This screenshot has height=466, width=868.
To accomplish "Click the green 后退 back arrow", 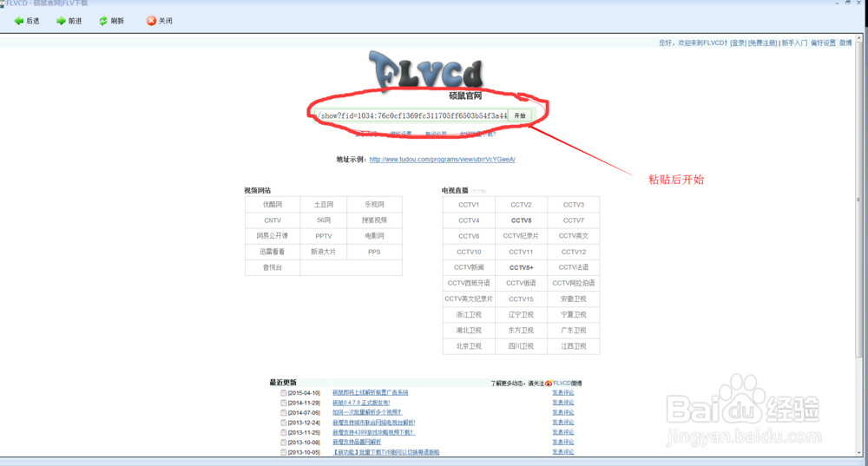I will click(19, 21).
